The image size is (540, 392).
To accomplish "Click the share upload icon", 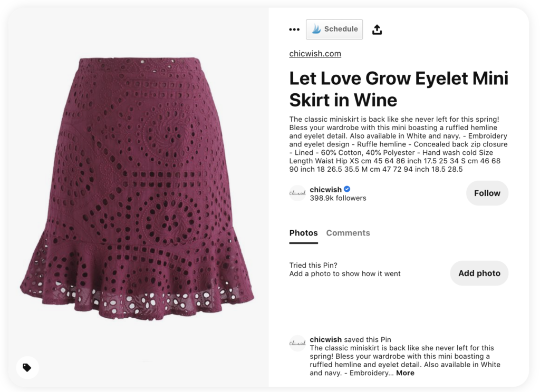I will [377, 30].
